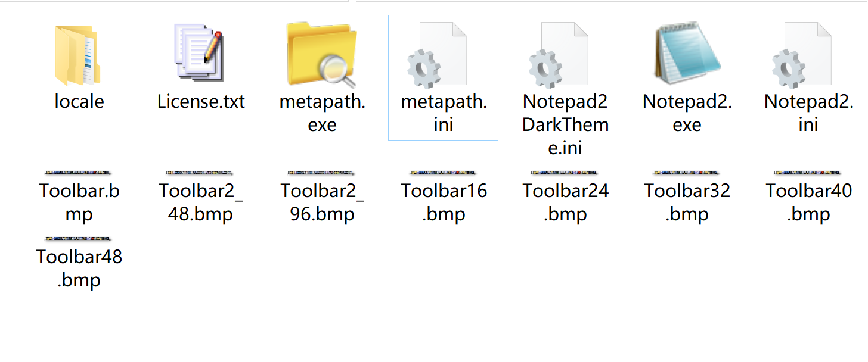This screenshot has height=362, width=868.
Task: Select the Toolbar2_96.bmp thumbnail
Action: coord(322,173)
